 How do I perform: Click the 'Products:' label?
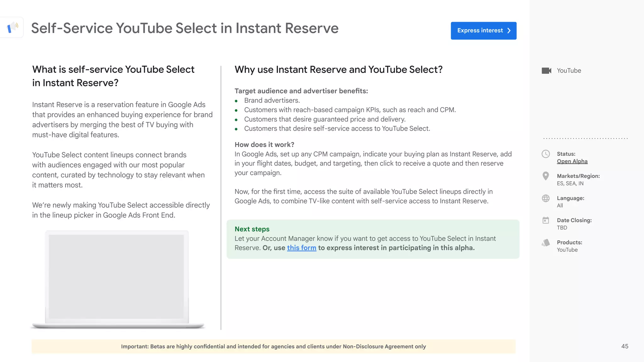[569, 243]
